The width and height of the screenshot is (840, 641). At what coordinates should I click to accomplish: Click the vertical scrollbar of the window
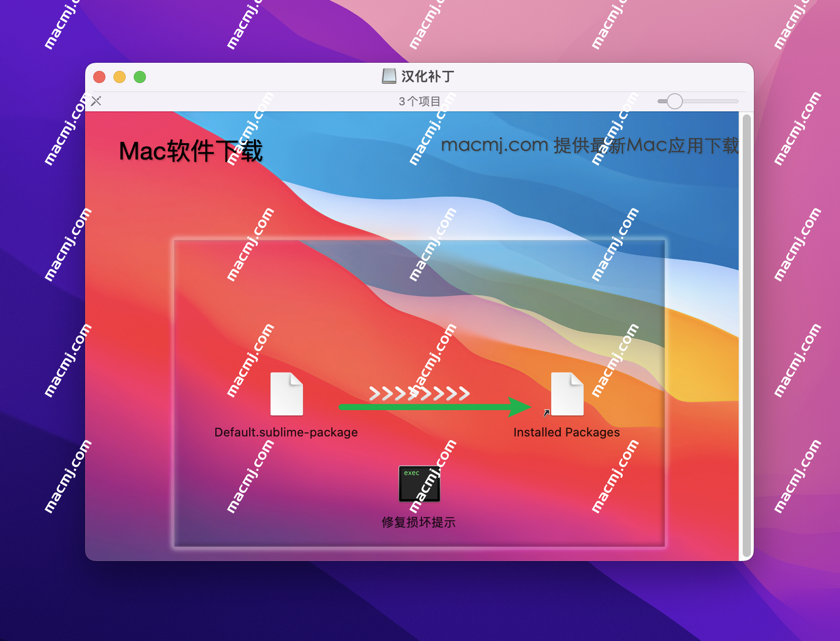(746, 336)
